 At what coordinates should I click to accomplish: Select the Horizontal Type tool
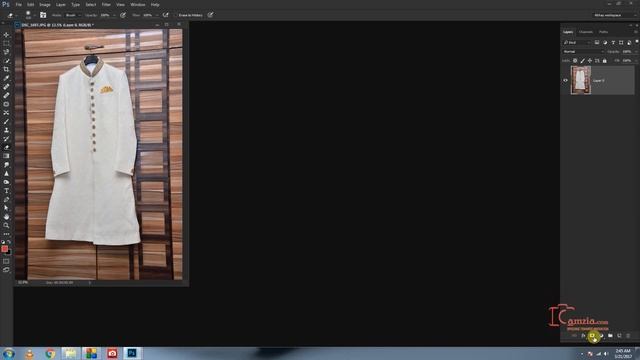point(6,191)
